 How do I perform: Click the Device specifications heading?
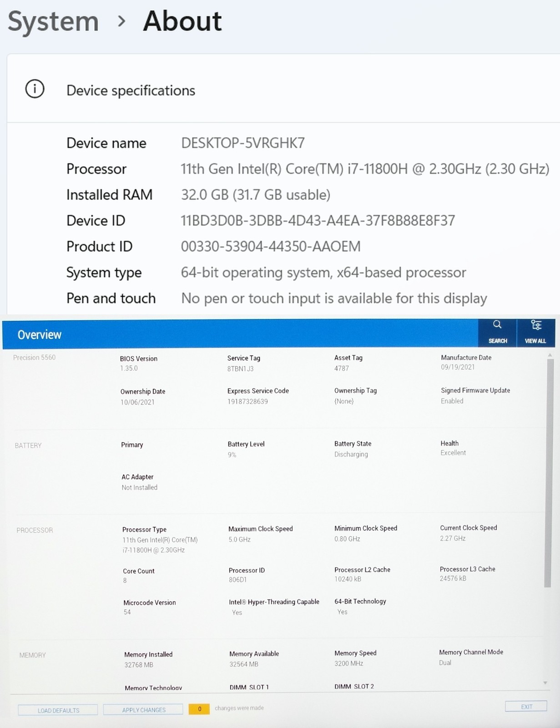pos(131,91)
